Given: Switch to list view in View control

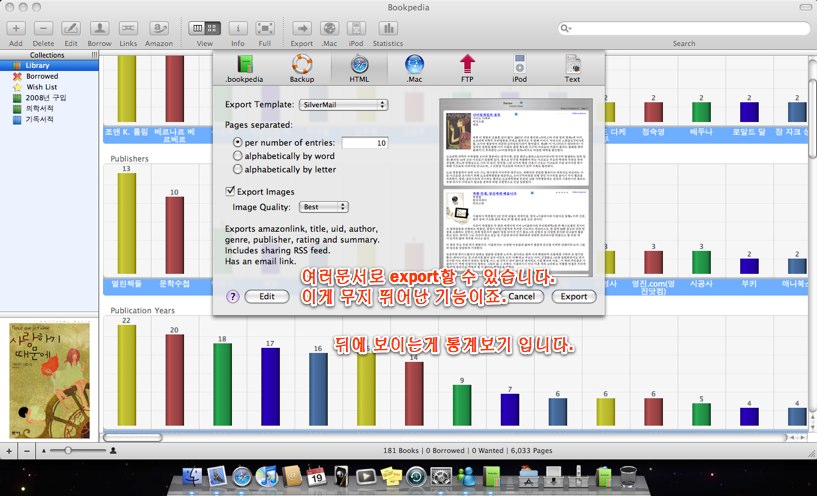Looking at the screenshot, I should click(x=197, y=28).
